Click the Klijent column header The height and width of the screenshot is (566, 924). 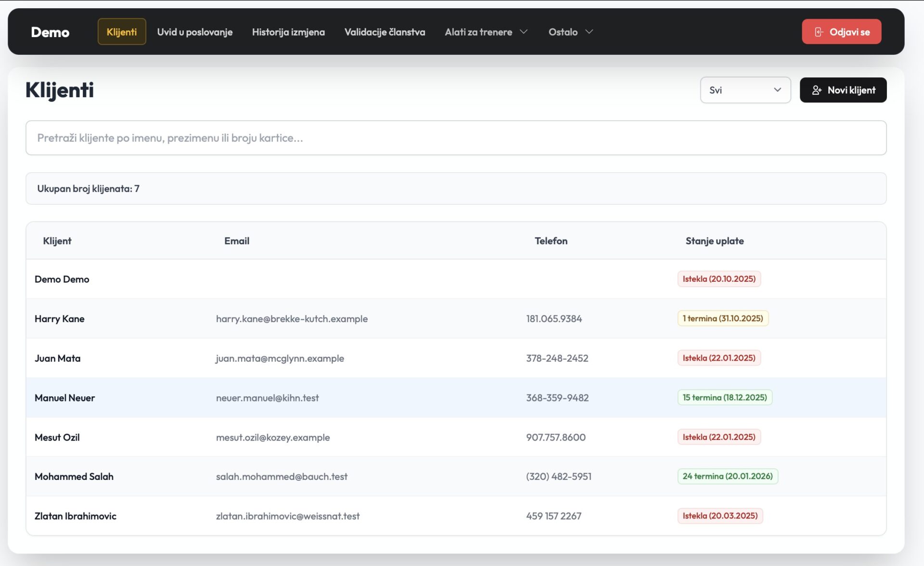click(57, 241)
